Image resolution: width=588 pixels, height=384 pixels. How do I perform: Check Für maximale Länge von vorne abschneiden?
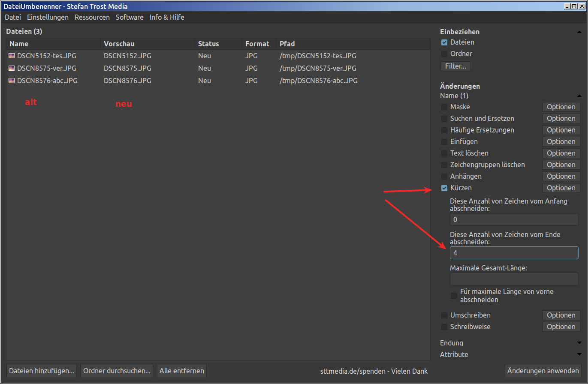point(454,296)
